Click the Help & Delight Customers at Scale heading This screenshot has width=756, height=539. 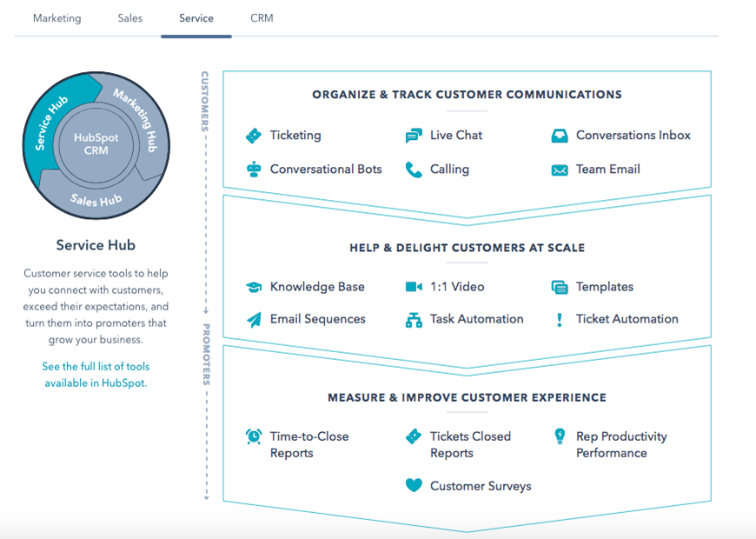coord(467,248)
